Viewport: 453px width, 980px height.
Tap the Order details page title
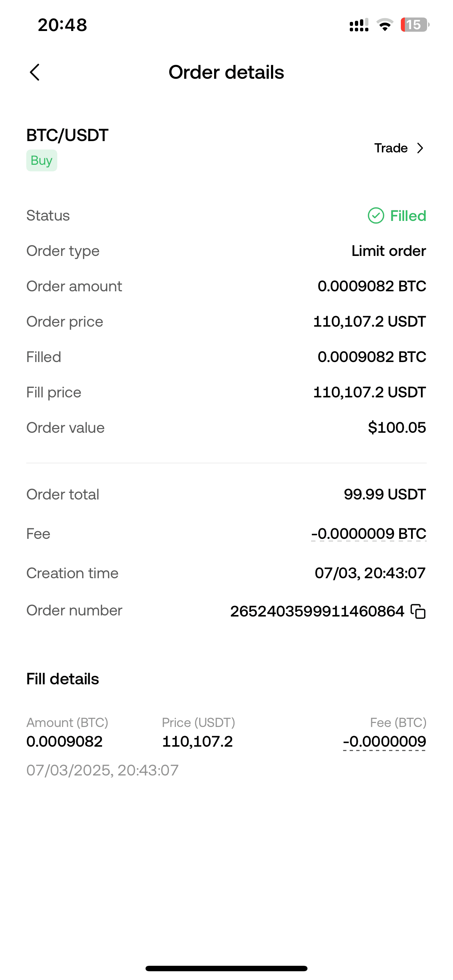point(226,72)
